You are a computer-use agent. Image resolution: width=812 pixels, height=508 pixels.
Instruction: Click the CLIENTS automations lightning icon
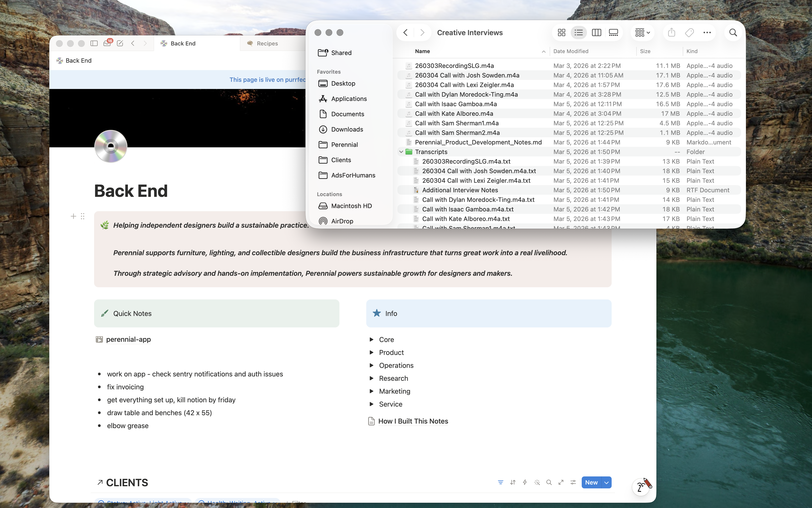pos(525,482)
